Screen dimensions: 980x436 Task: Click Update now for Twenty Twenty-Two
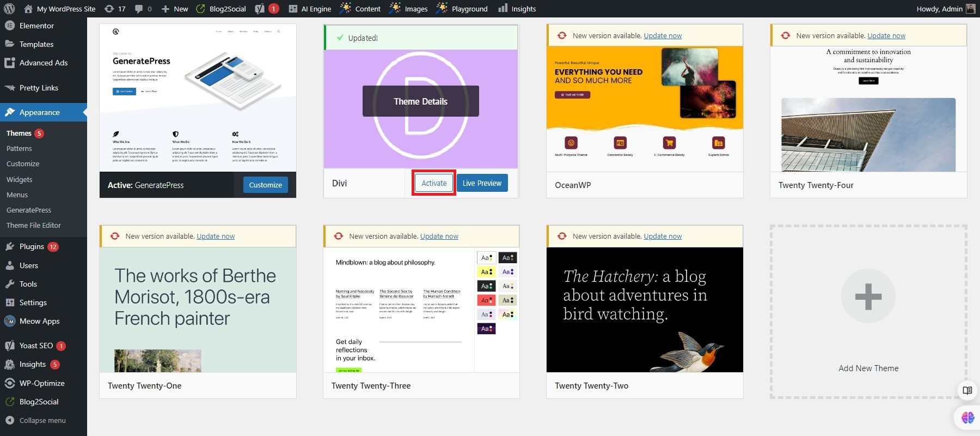(x=663, y=236)
